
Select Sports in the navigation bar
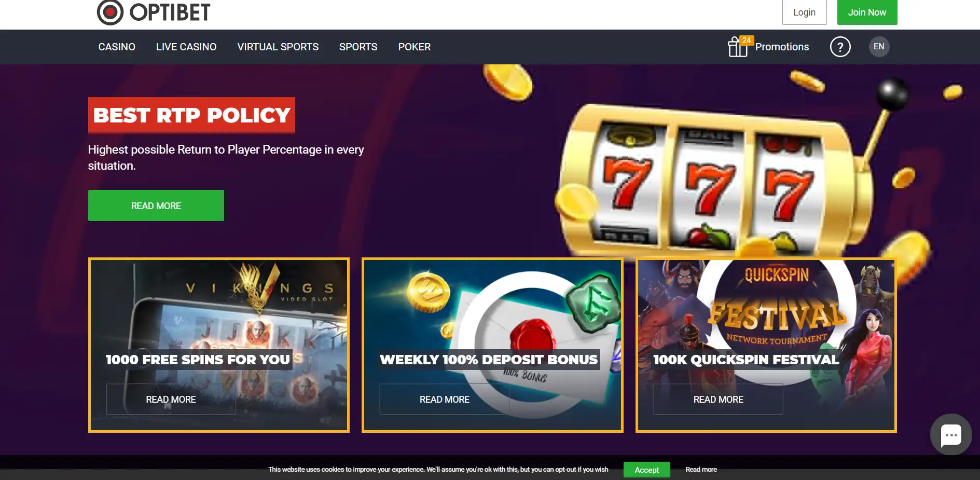(x=358, y=47)
